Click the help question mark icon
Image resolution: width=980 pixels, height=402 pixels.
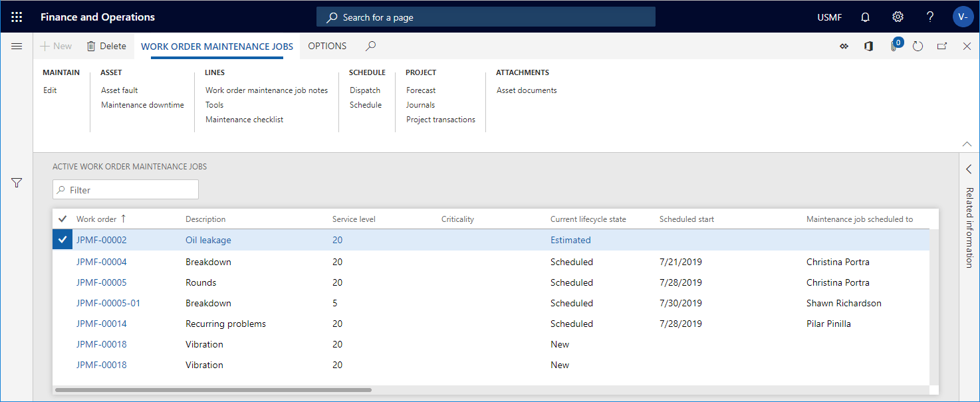pos(930,17)
